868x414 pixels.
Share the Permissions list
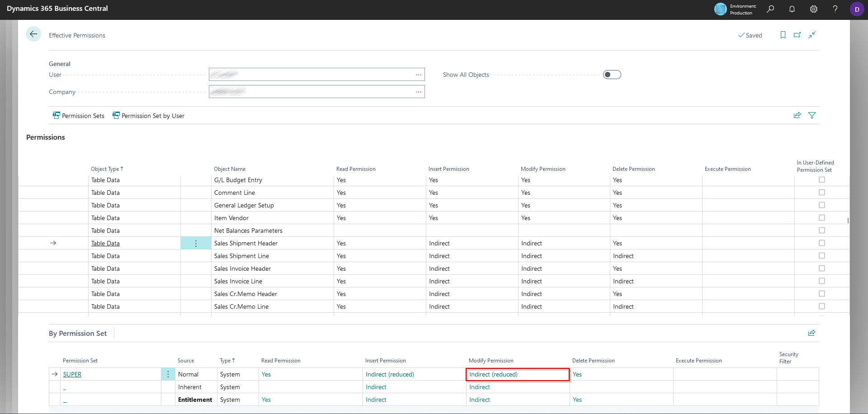[x=797, y=115]
